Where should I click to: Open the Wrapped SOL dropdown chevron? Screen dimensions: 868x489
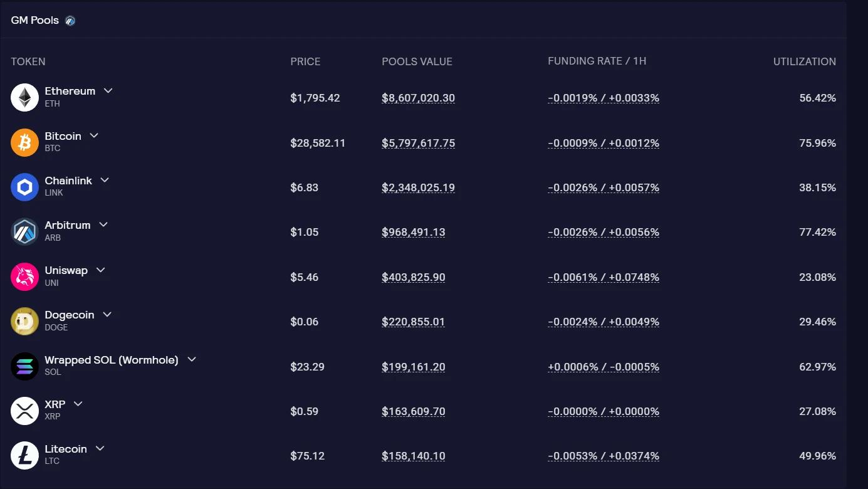coord(191,359)
